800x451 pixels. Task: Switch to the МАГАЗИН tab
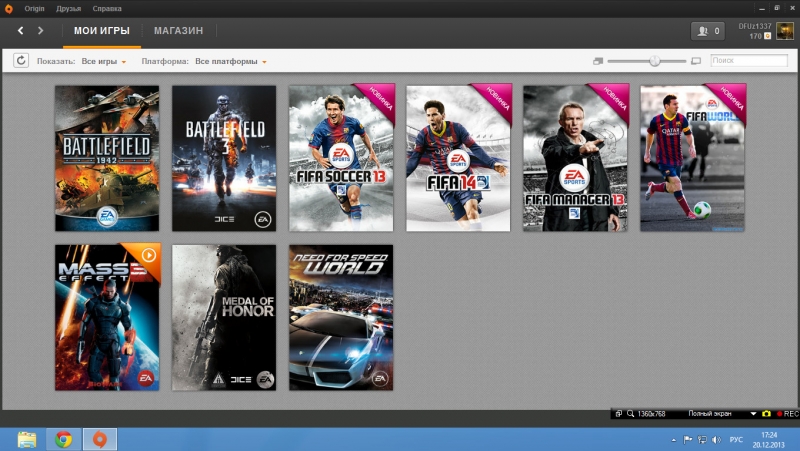tap(179, 31)
